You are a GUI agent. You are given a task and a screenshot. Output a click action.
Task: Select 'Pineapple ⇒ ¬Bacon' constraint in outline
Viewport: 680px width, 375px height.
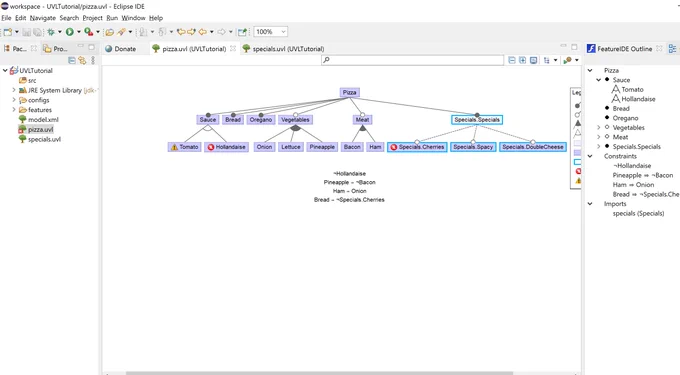click(643, 175)
